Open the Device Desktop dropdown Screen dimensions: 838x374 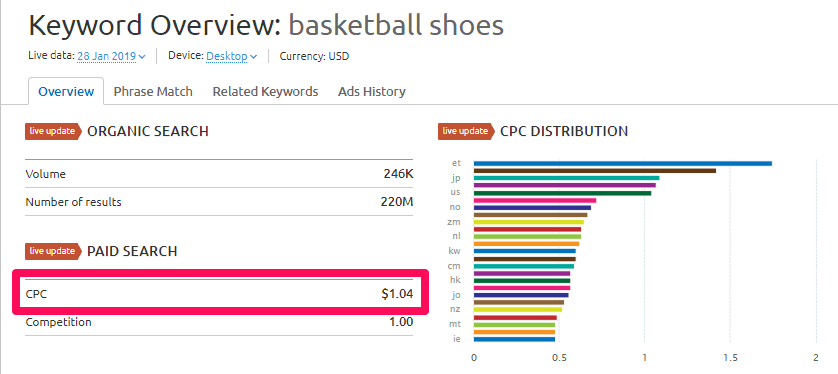(x=231, y=56)
